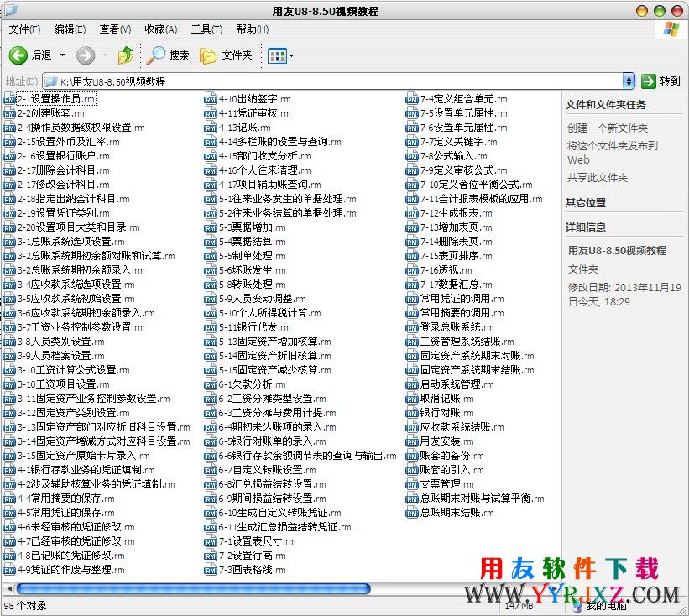Select RM icon of 7-3画表格线.rm
Screen dimensions: 689x616
tap(211, 570)
